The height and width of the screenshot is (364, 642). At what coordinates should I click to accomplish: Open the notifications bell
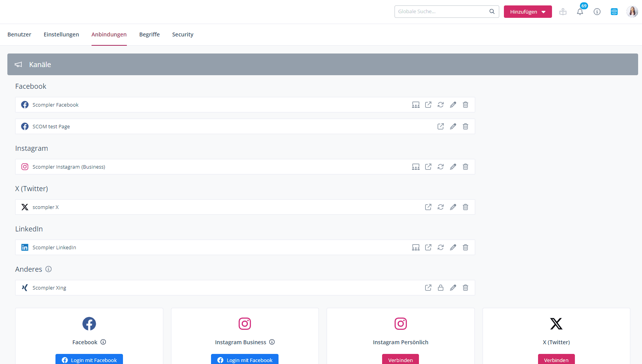(580, 12)
